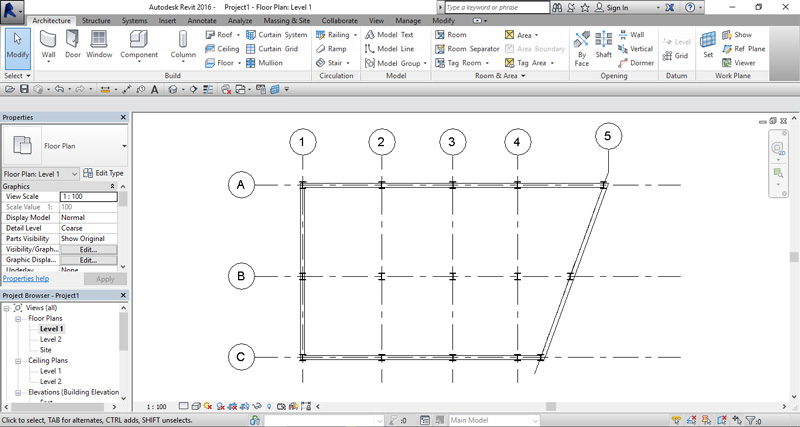Screen dimensions: 800x427
Task: Show the work plane
Action: pyautogui.click(x=737, y=35)
